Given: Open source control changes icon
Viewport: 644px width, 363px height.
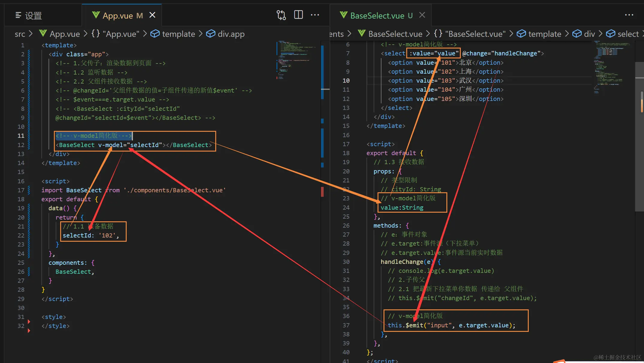Looking at the screenshot, I should [281, 15].
